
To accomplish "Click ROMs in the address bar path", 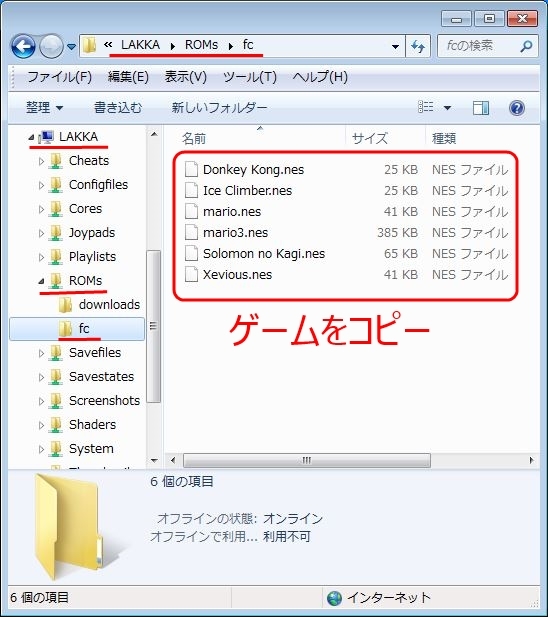I will 201,45.
